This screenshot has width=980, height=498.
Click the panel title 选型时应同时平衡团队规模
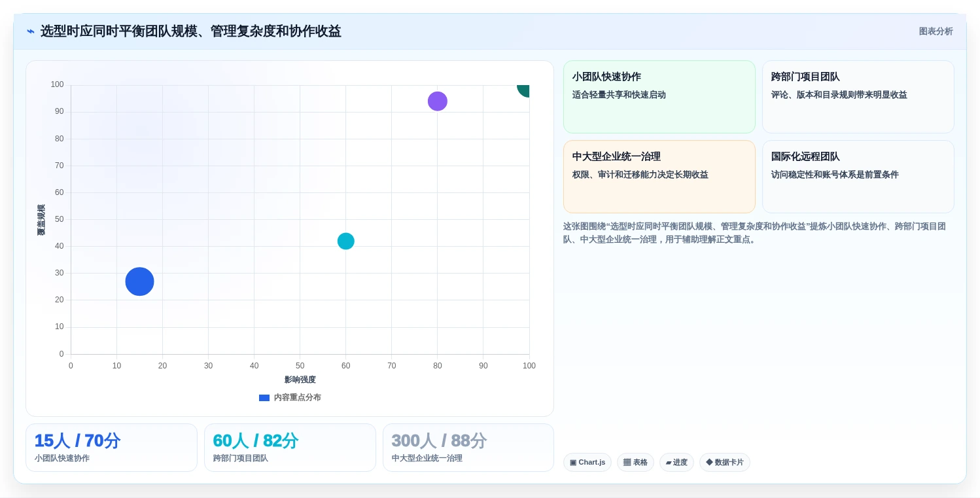(190, 31)
